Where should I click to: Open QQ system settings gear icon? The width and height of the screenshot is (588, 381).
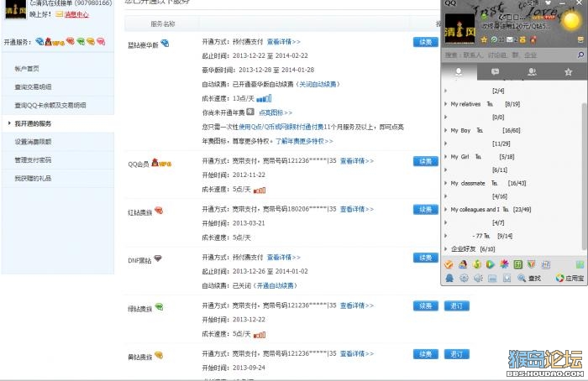point(464,278)
